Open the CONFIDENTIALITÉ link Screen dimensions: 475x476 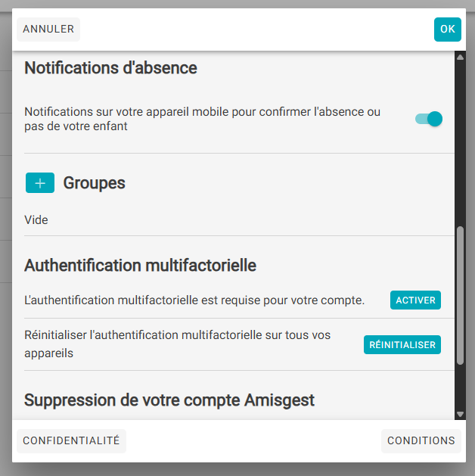[71, 440]
